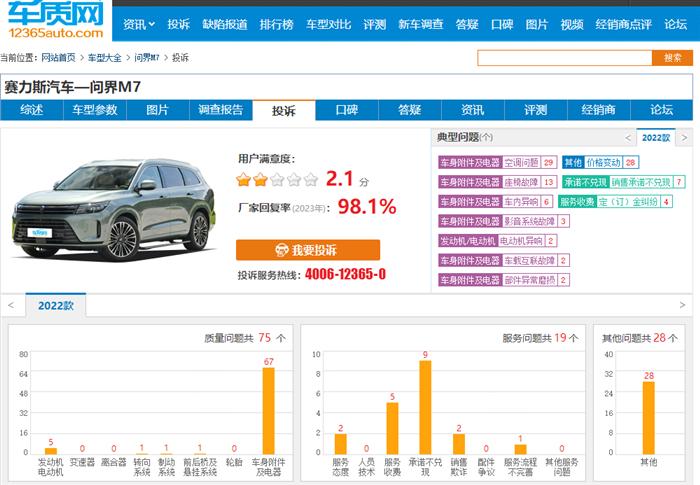Viewport: 700px width, 485px height.
Task: Go to 答疑 in the top navigation bar
Action: 467,24
